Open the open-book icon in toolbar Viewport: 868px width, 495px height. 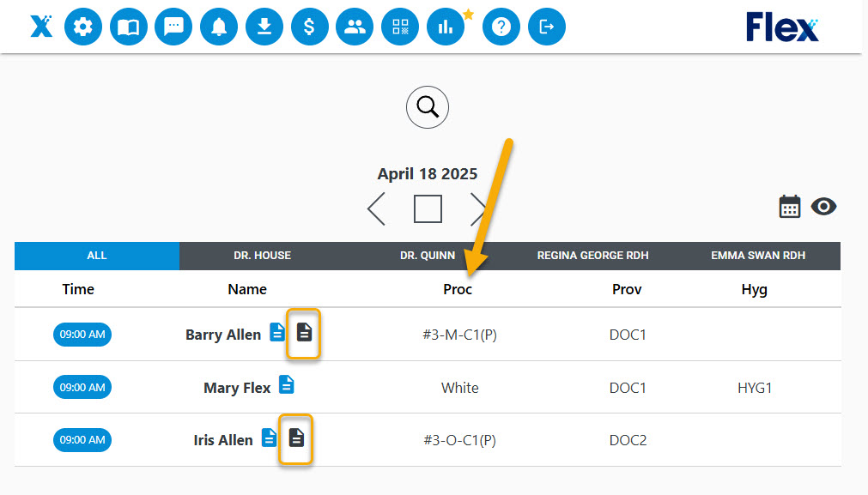[x=129, y=27]
